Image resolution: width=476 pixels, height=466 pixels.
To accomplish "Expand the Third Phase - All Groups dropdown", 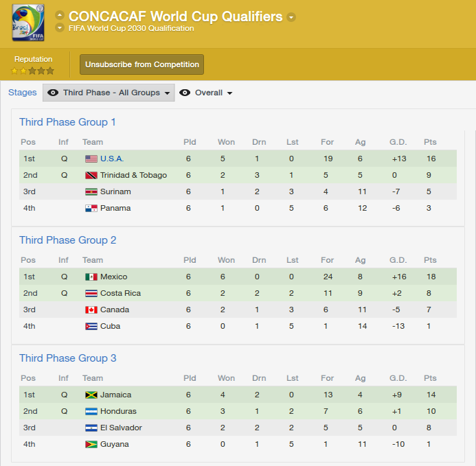I will point(109,93).
